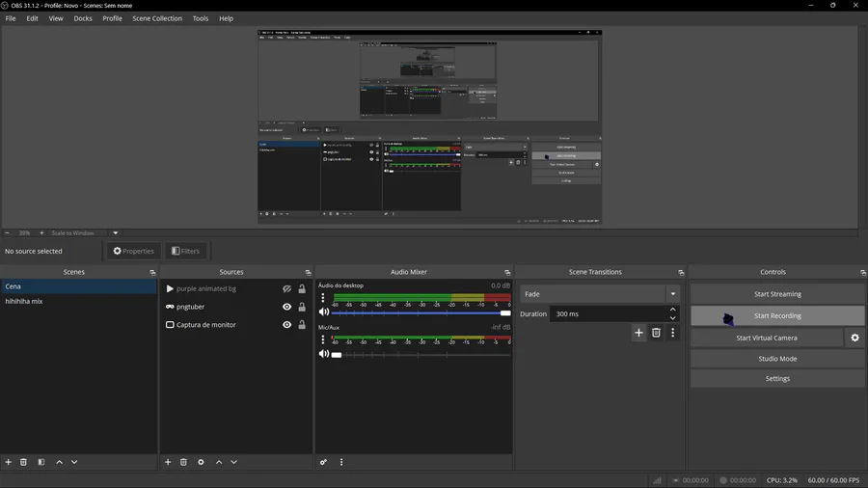Decrease transition duration with down arrow
The height and width of the screenshot is (488, 868).
[x=672, y=318]
